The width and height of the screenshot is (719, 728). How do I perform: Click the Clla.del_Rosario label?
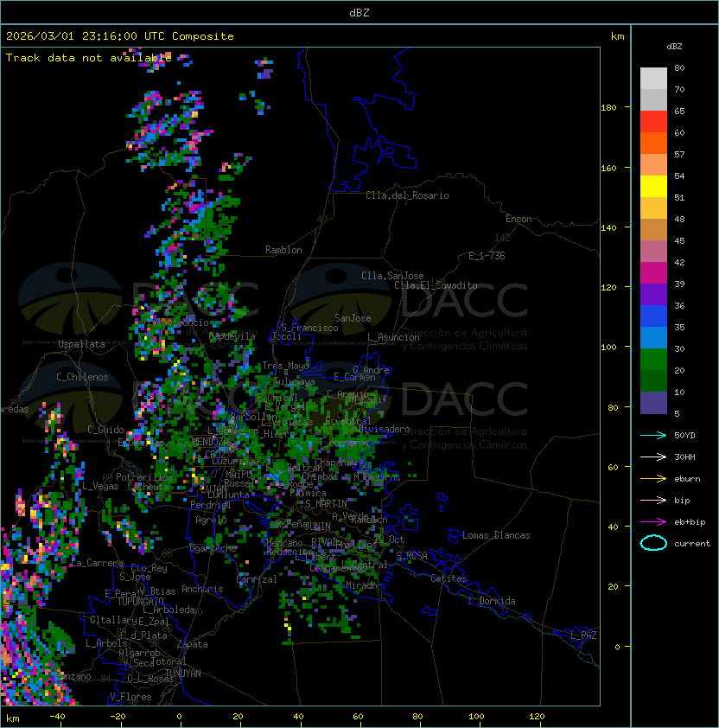[407, 195]
